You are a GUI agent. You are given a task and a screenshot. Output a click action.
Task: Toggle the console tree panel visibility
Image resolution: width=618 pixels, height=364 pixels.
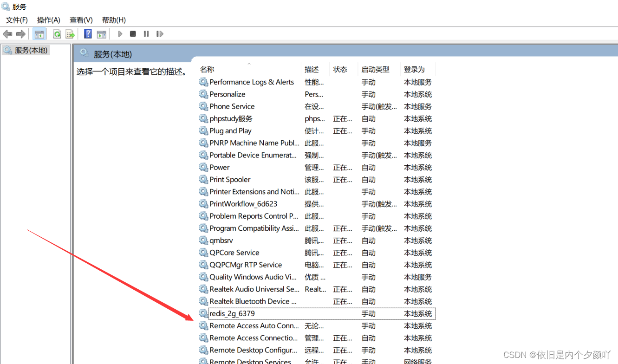coord(39,33)
